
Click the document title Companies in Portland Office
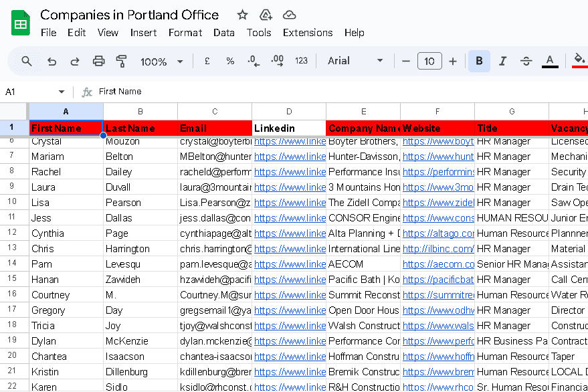point(129,15)
